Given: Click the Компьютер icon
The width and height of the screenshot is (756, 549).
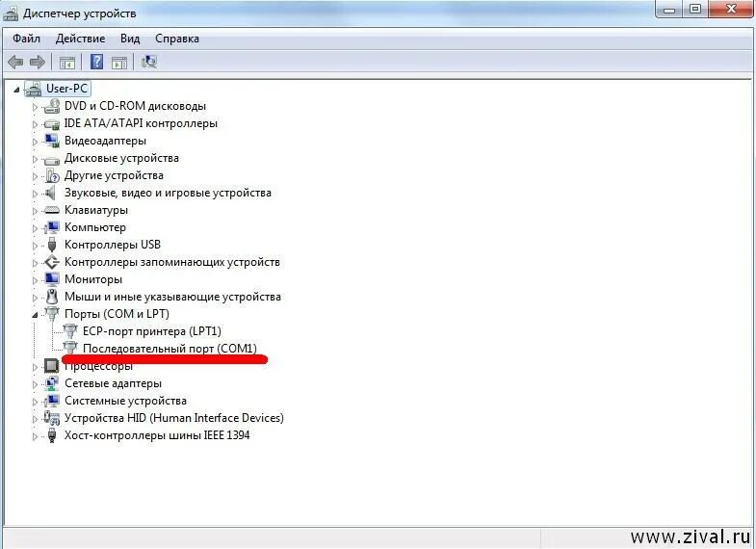Looking at the screenshot, I should click(52, 227).
